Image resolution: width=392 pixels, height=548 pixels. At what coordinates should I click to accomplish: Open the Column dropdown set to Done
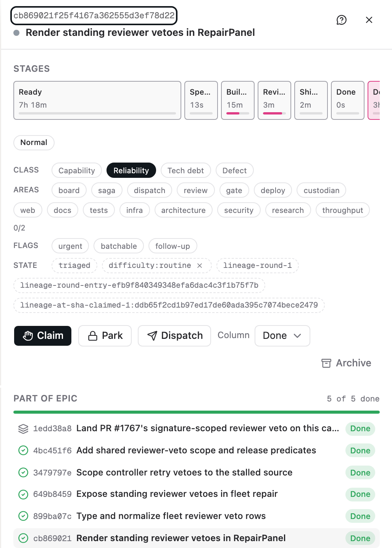(282, 336)
